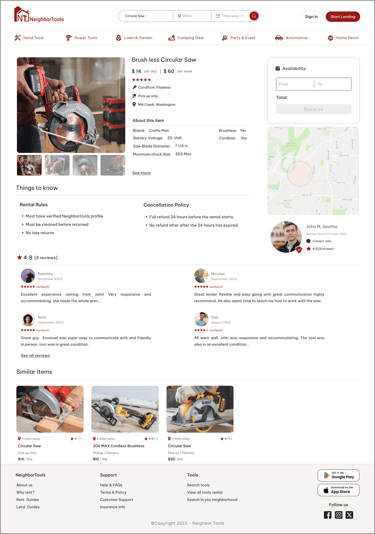Open the Facebook icon in footer
Image resolution: width=375 pixels, height=534 pixels.
point(327,515)
